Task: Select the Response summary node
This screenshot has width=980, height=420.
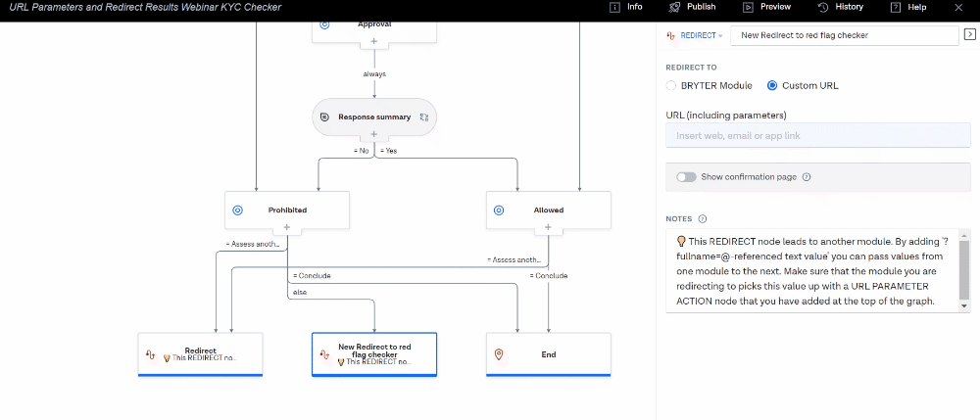Action: pos(374,117)
